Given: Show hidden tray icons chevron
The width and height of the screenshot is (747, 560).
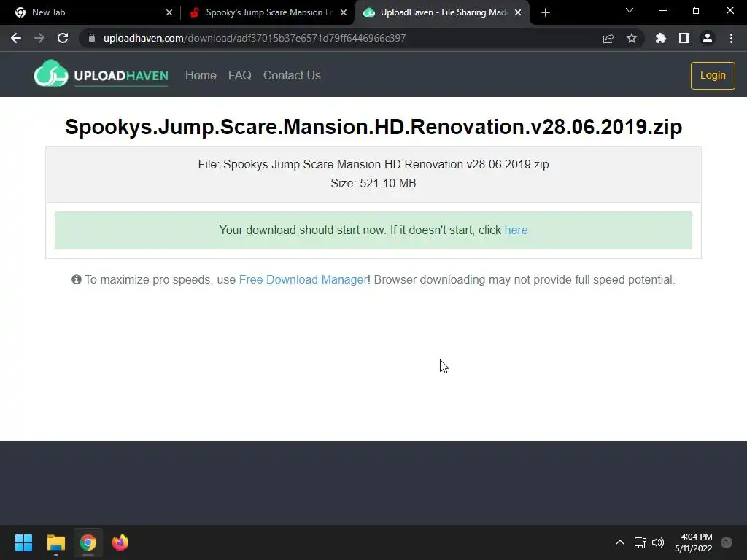Looking at the screenshot, I should click(620, 542).
